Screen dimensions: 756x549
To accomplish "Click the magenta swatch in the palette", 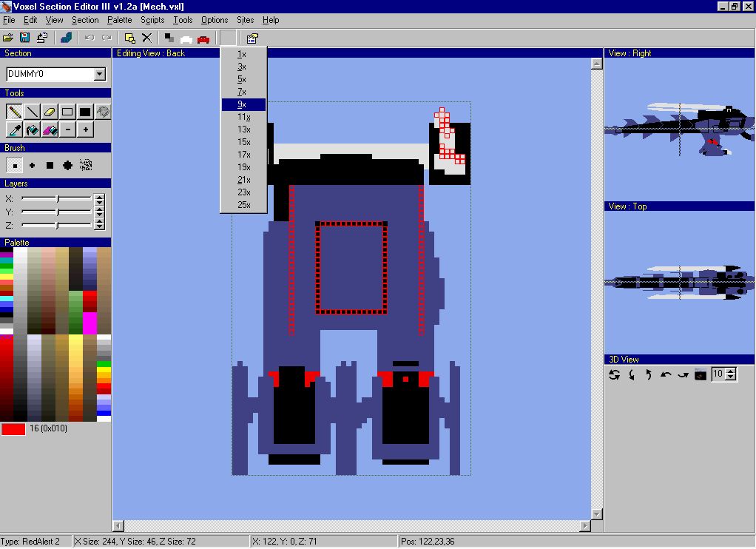I will (90, 323).
